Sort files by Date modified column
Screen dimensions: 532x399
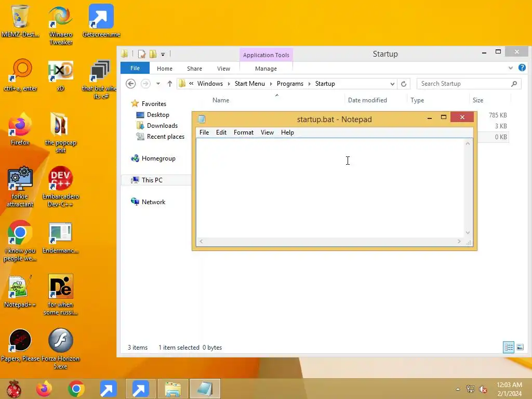pos(367,100)
